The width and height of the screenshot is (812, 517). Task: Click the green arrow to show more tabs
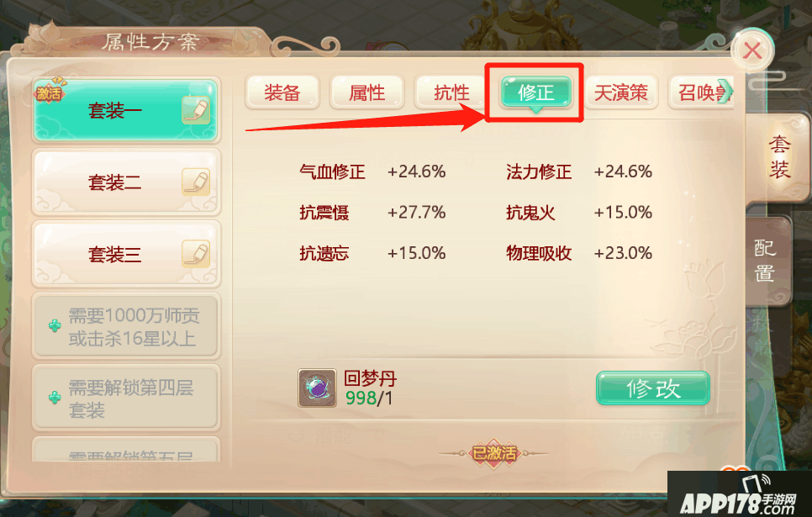[726, 92]
